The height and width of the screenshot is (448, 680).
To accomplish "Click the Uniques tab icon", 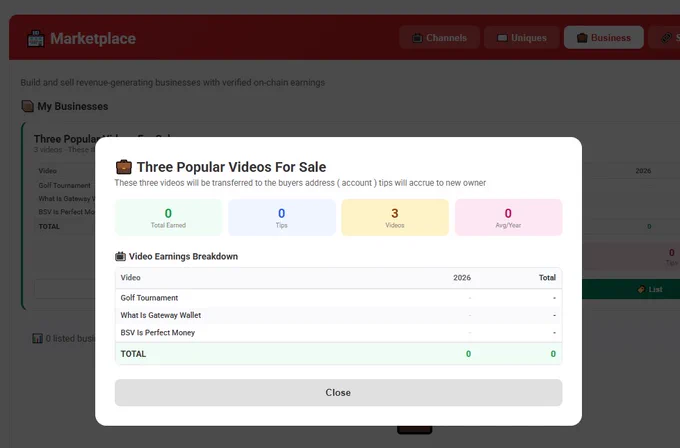I will point(502,38).
